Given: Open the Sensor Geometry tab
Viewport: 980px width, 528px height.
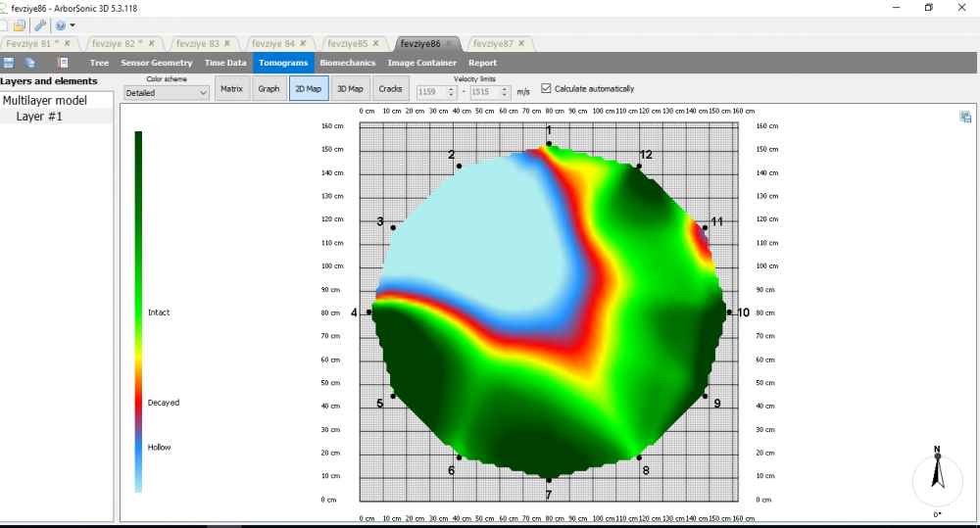Looking at the screenshot, I should [x=157, y=63].
